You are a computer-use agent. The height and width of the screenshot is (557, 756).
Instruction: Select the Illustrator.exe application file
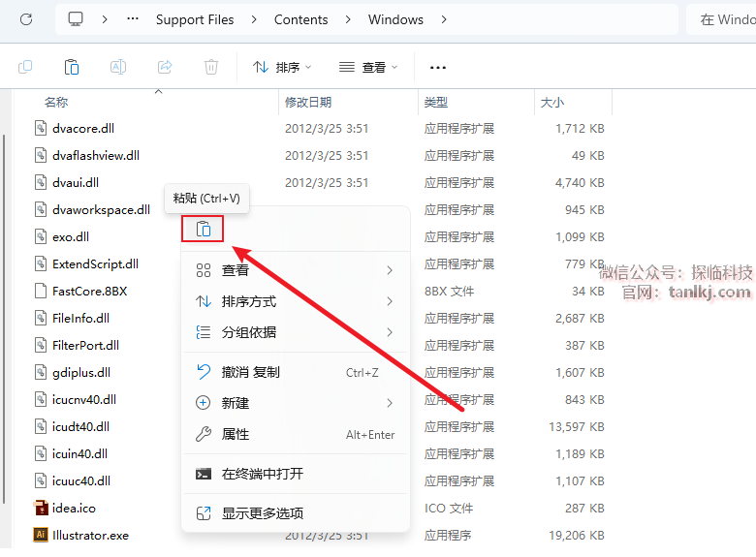click(90, 535)
